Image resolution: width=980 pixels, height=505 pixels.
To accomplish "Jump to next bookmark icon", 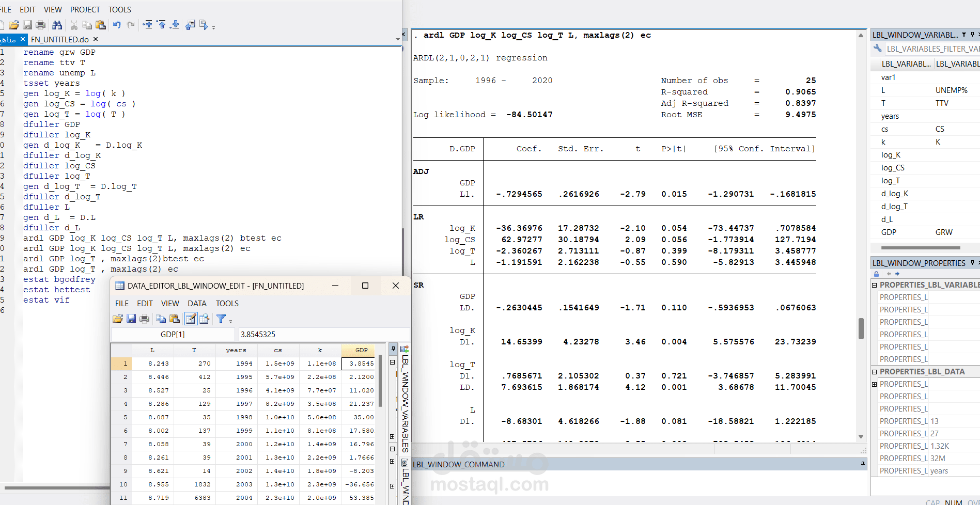I will tap(175, 24).
